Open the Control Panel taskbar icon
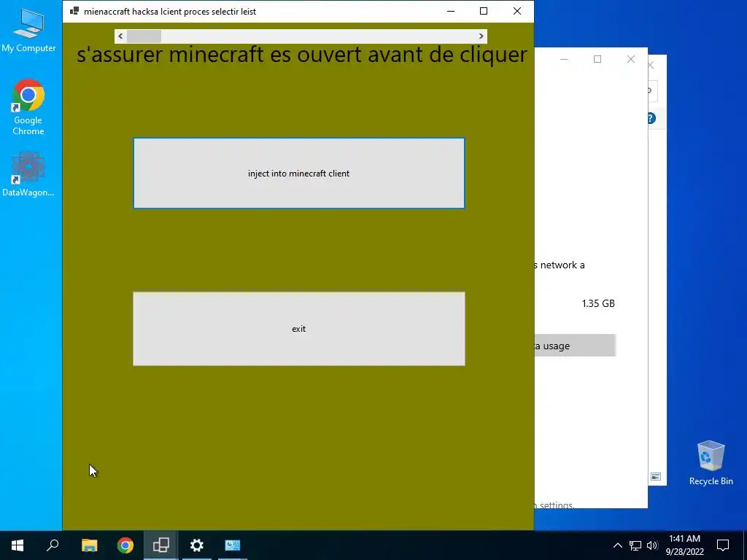This screenshot has height=560, width=747. point(233,545)
